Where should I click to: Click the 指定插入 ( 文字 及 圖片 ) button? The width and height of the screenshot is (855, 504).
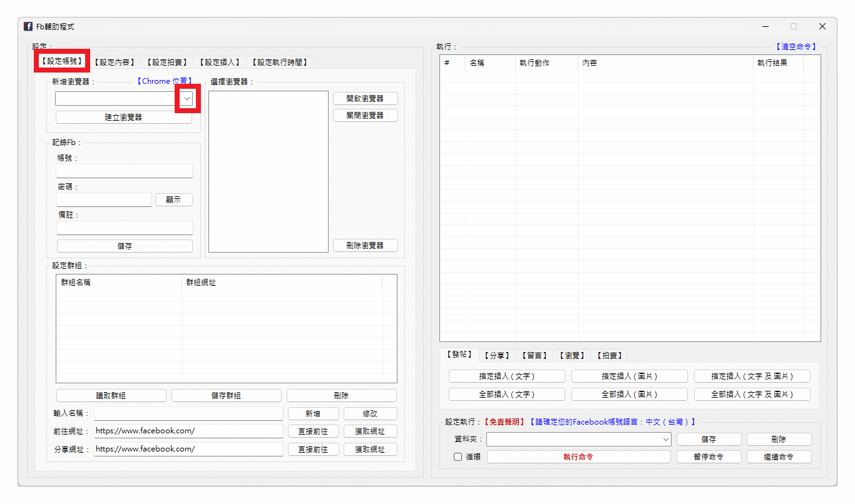752,376
